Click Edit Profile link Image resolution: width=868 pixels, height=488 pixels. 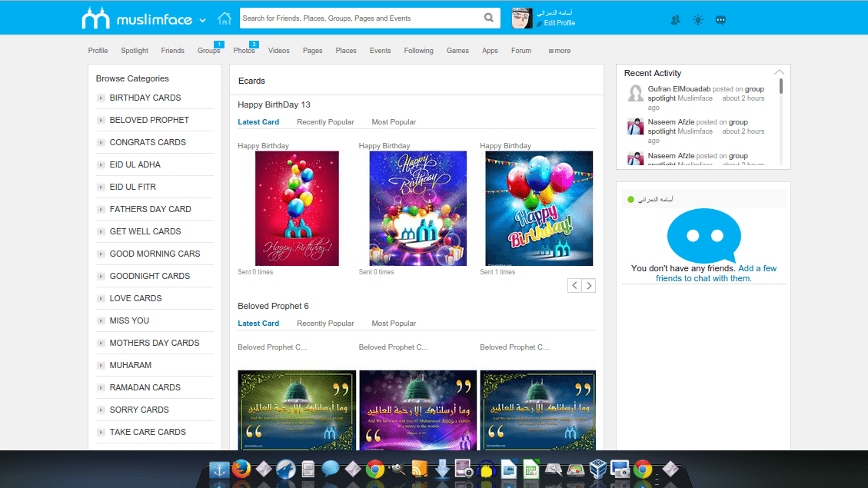[x=559, y=23]
